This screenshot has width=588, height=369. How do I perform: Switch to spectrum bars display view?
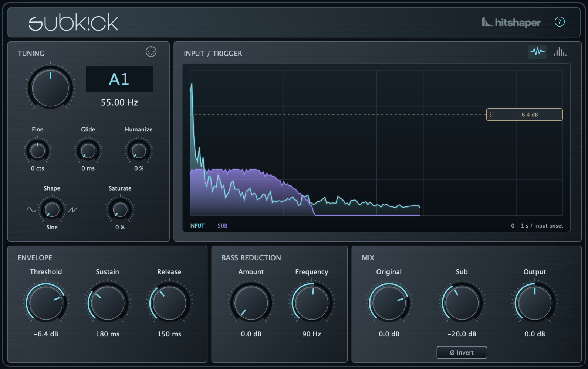click(x=560, y=52)
